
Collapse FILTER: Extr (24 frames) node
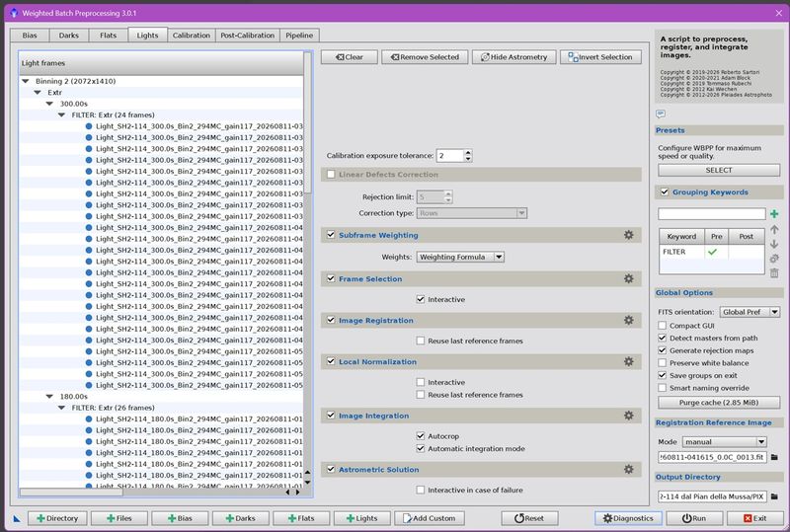tap(61, 114)
